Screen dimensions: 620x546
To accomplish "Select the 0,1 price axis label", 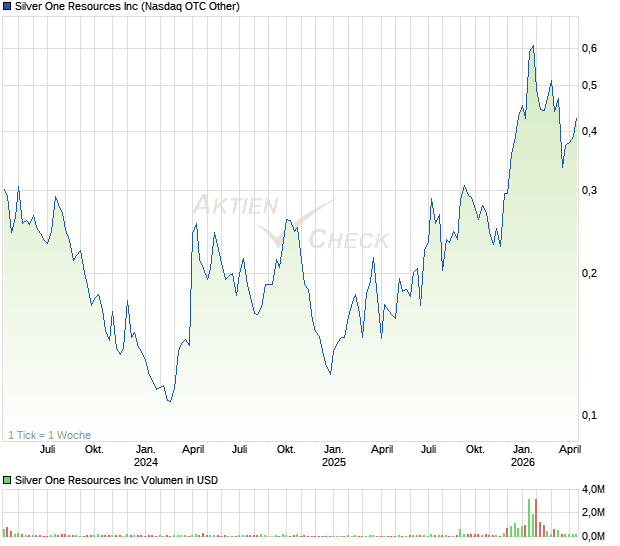I will pyautogui.click(x=589, y=415).
